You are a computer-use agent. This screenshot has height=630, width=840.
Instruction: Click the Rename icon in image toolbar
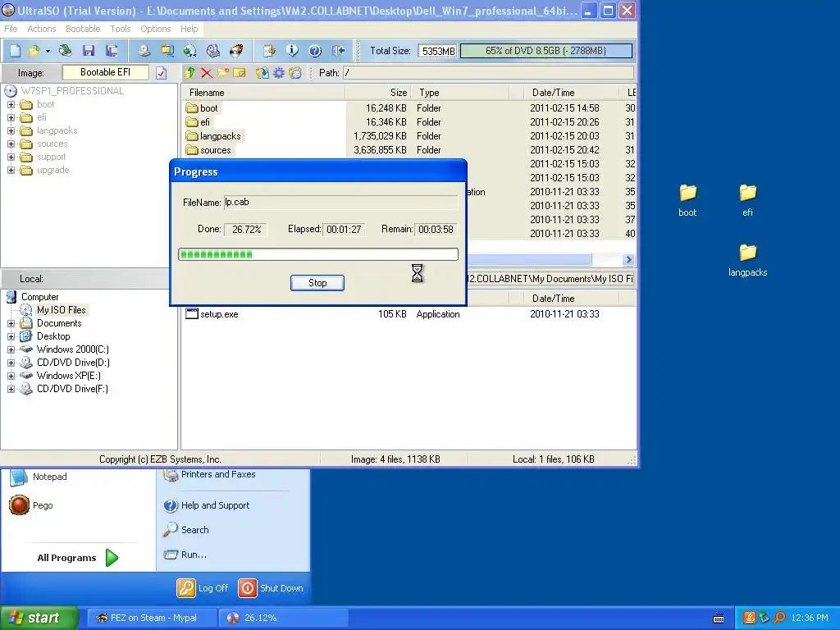tap(240, 73)
